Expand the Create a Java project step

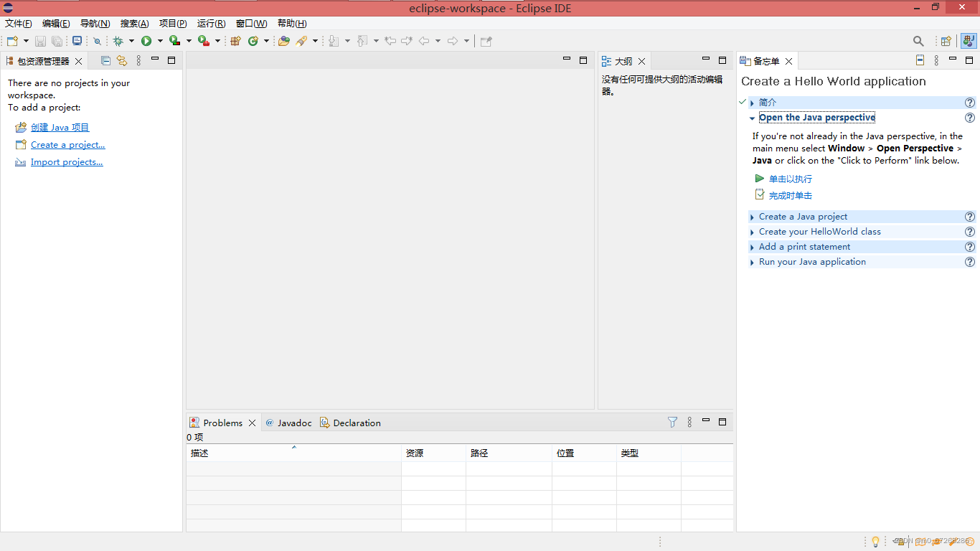752,217
